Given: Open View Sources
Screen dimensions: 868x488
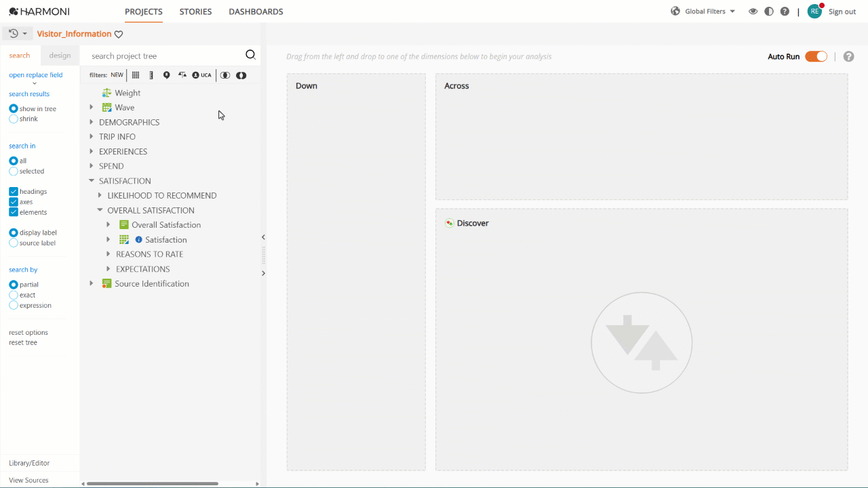Looking at the screenshot, I should pyautogui.click(x=28, y=480).
